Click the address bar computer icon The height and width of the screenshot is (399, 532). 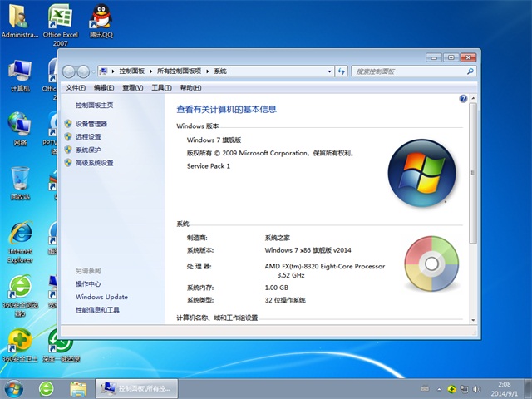tap(104, 71)
